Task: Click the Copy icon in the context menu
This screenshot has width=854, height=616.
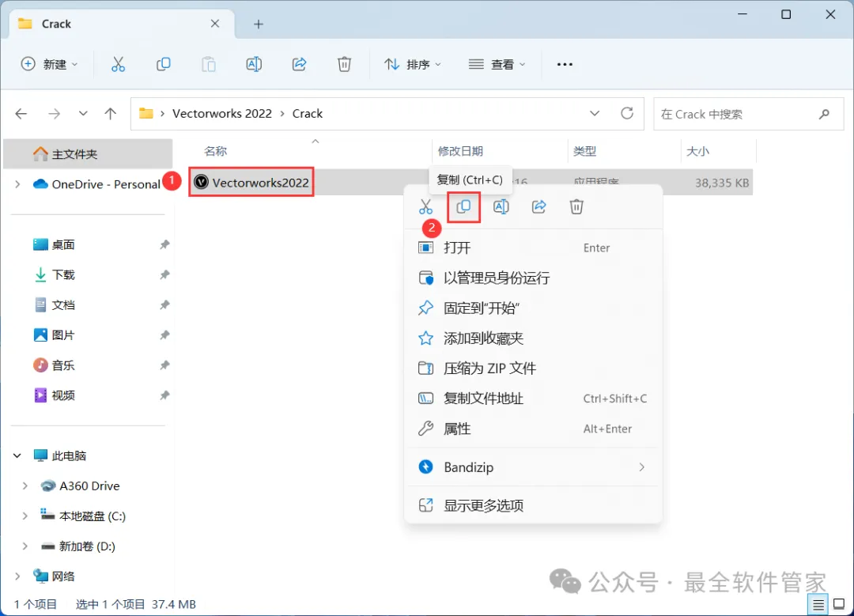Action: tap(463, 207)
